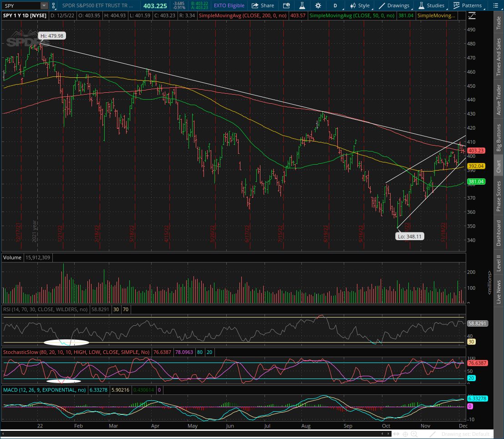Click the Stochastic 78.0963 value
This screenshot has height=439, width=504.
(x=184, y=352)
